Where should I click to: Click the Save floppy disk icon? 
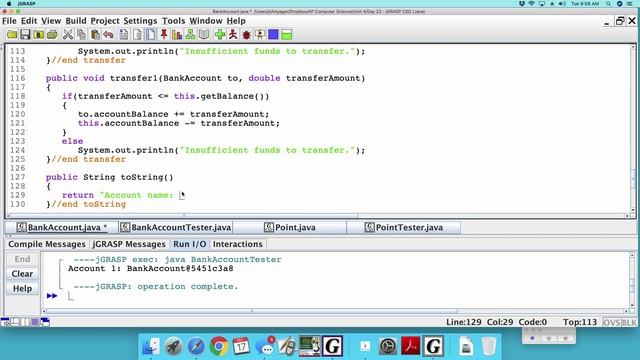pos(25,35)
